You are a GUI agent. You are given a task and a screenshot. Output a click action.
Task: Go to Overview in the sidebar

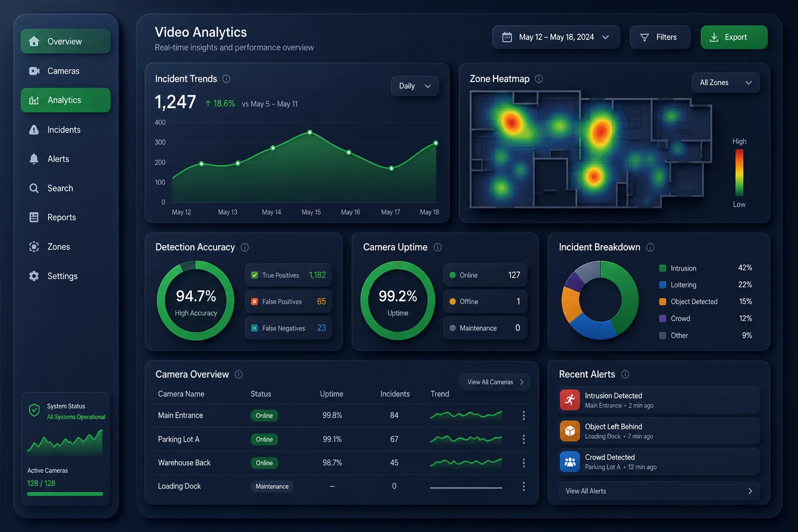[x=65, y=42]
